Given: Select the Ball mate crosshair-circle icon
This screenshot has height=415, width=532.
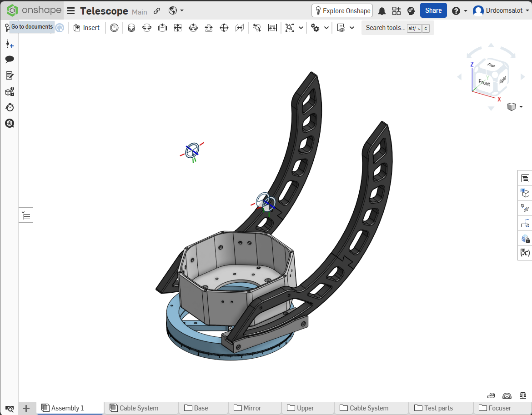Looking at the screenshot, I should coord(224,28).
